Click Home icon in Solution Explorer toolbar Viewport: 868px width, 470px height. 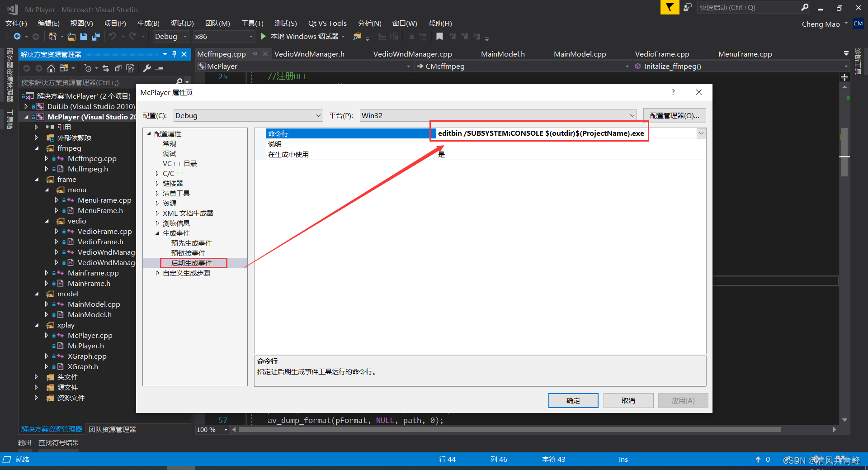(x=51, y=68)
